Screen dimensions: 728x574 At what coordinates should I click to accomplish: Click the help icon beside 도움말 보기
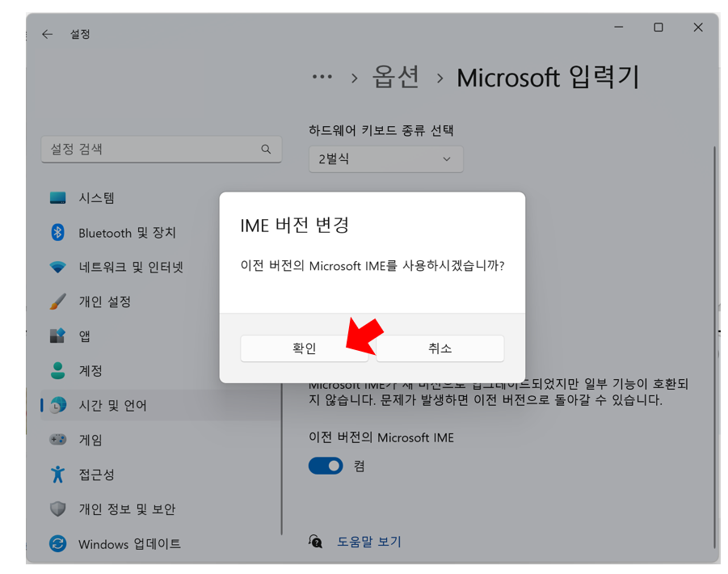pyautogui.click(x=315, y=542)
